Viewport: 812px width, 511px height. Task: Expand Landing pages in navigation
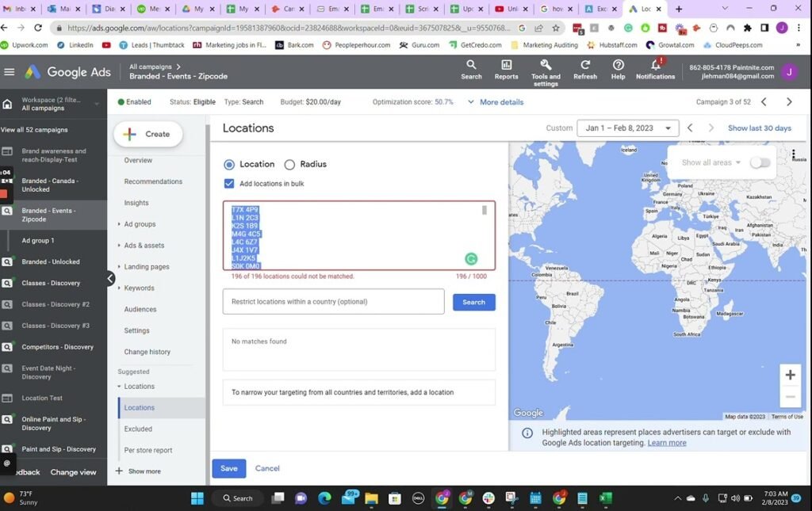119,266
